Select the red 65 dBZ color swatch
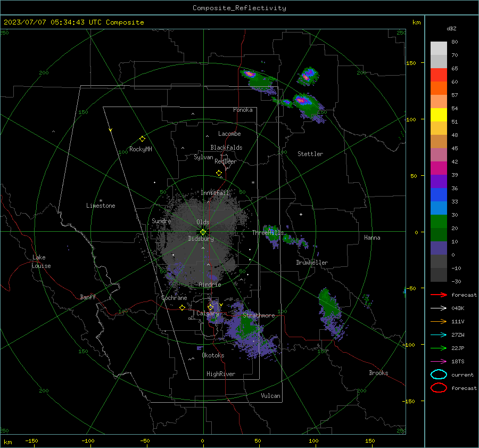The width and height of the screenshot is (479, 448). [x=439, y=75]
